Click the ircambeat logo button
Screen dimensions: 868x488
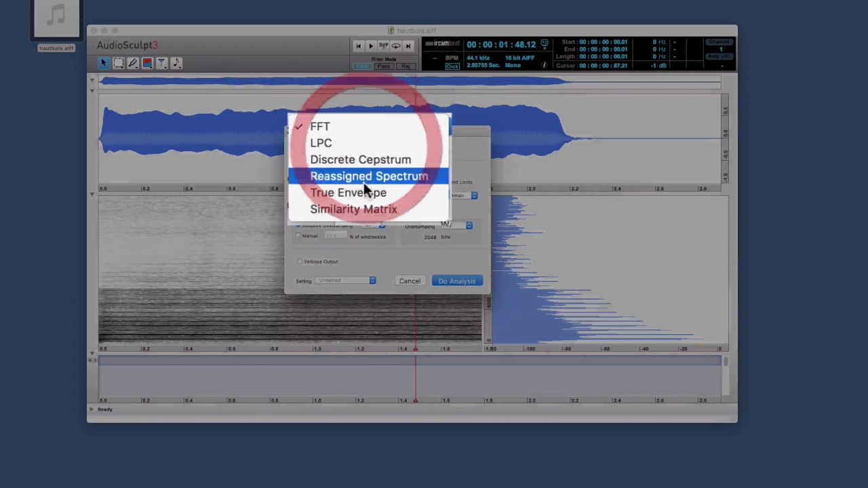(x=442, y=44)
